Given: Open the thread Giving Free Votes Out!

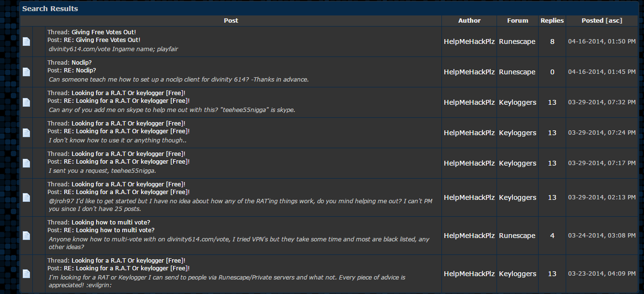Looking at the screenshot, I should [x=103, y=32].
